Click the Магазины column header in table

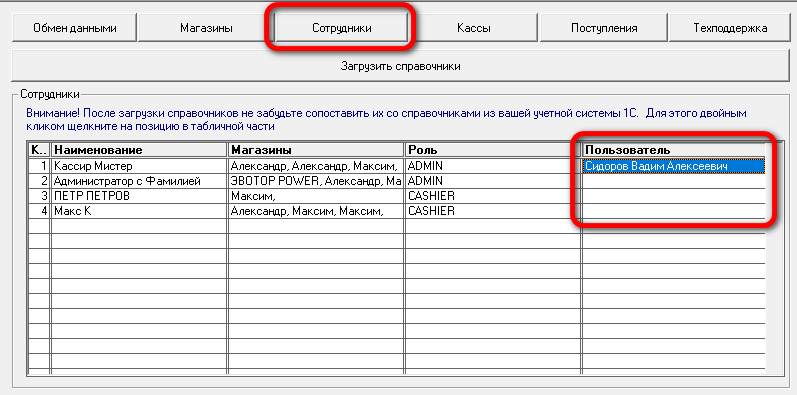pyautogui.click(x=317, y=150)
